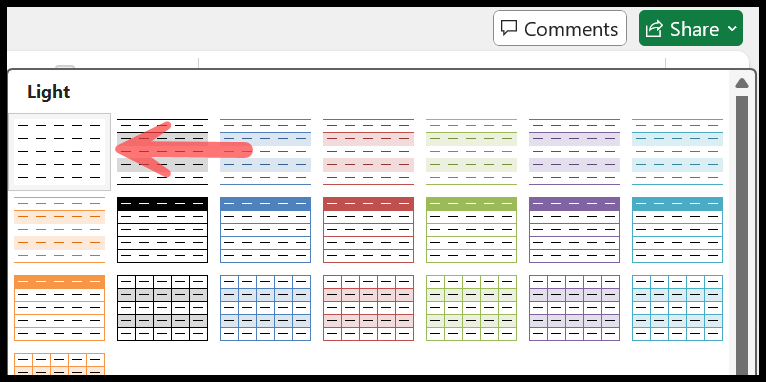Apply the blue header-row table style
Screen dimensions: 766x382
click(x=265, y=230)
